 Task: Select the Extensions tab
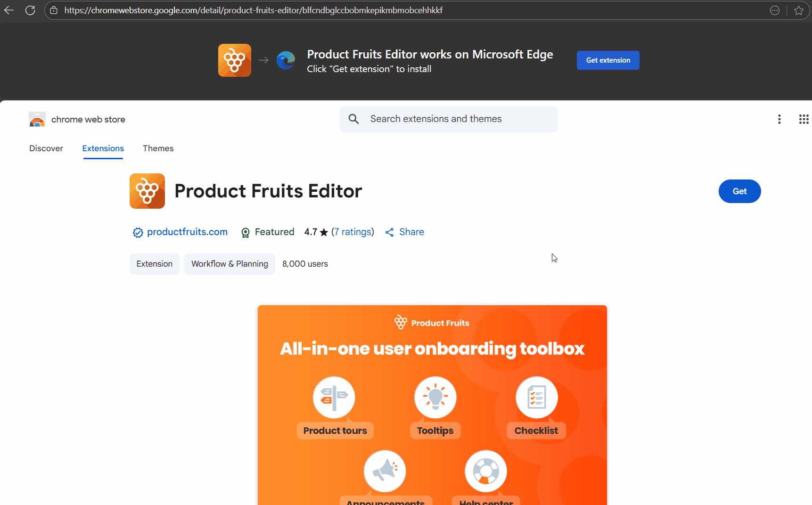coord(103,148)
